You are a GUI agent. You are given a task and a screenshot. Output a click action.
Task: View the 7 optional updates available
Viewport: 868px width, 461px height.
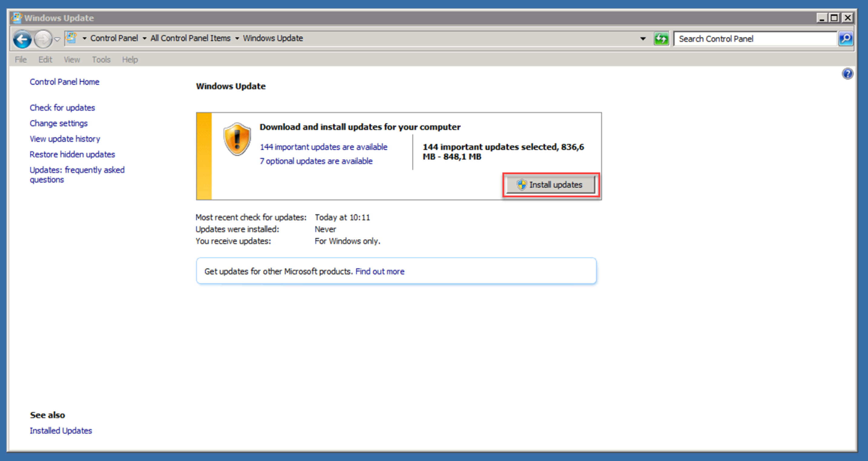click(316, 161)
